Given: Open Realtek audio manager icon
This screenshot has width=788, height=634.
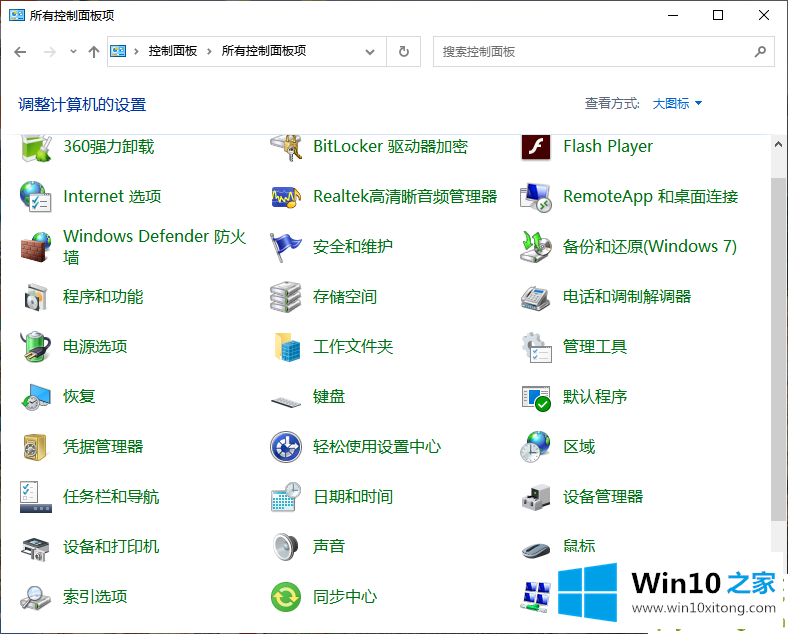Looking at the screenshot, I should pos(285,196).
